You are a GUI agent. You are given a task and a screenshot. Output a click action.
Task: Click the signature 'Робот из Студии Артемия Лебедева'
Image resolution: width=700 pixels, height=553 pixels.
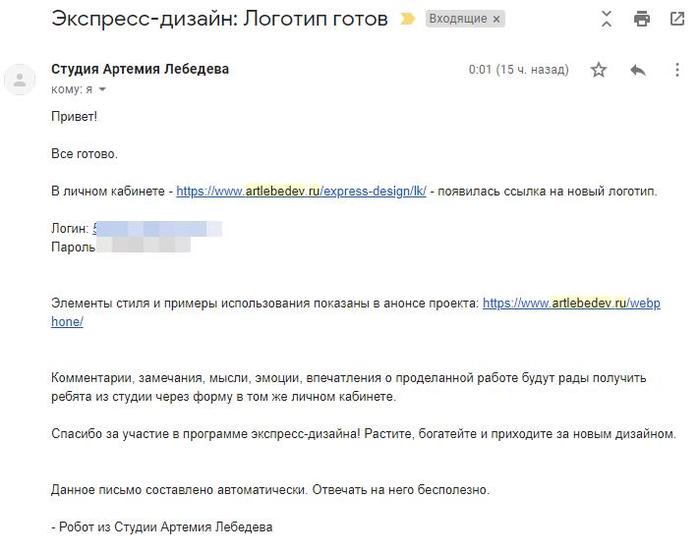166,526
